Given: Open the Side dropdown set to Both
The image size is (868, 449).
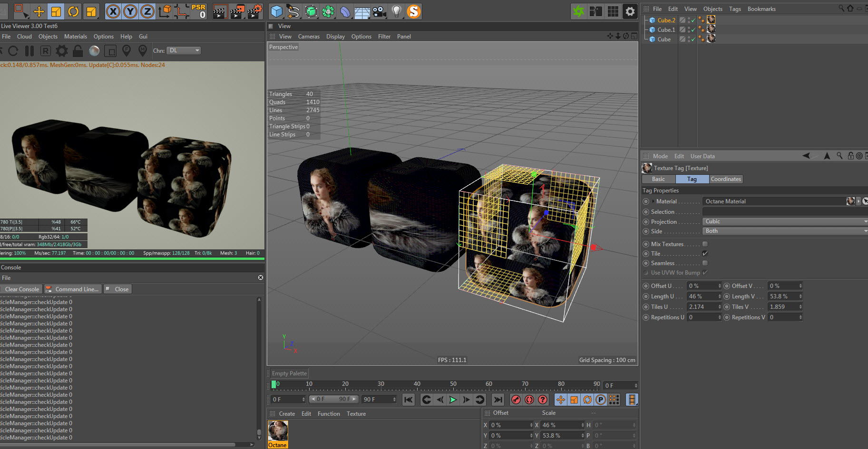Looking at the screenshot, I should 784,231.
